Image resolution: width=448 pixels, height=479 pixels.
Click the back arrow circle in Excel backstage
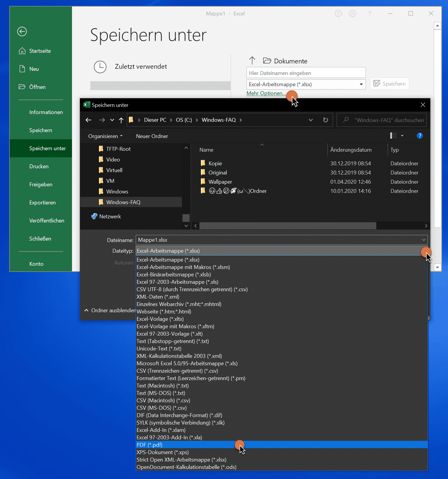22,31
